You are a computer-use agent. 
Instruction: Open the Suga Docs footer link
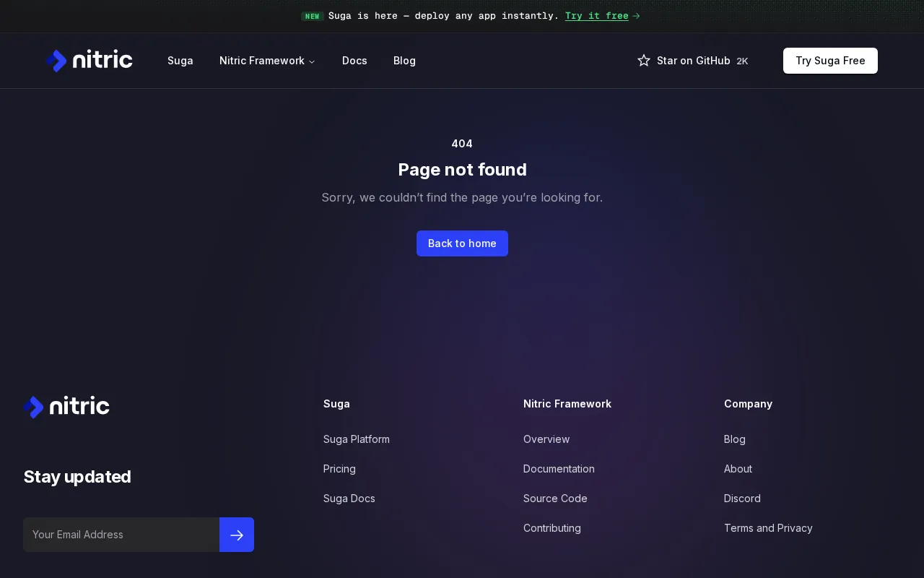click(349, 499)
